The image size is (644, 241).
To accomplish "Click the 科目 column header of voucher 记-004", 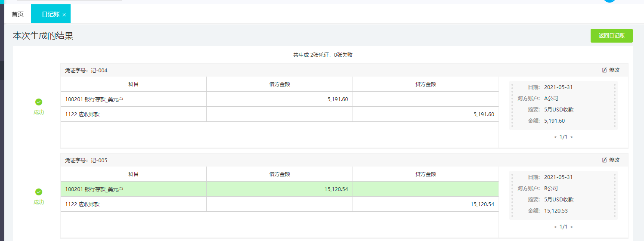I will coord(133,84).
